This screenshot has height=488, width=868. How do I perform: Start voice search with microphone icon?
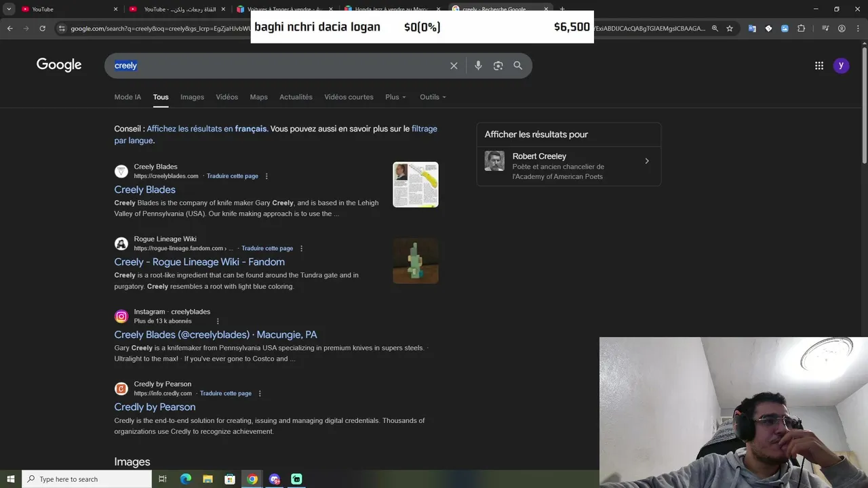pyautogui.click(x=478, y=66)
